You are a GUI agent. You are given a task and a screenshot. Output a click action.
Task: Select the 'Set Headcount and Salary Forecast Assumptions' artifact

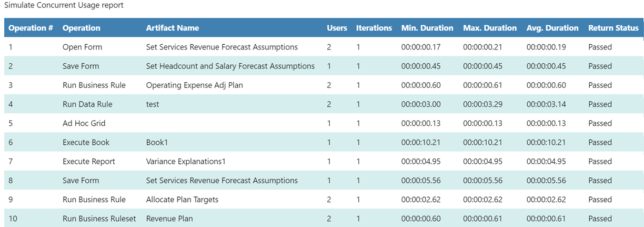point(230,66)
